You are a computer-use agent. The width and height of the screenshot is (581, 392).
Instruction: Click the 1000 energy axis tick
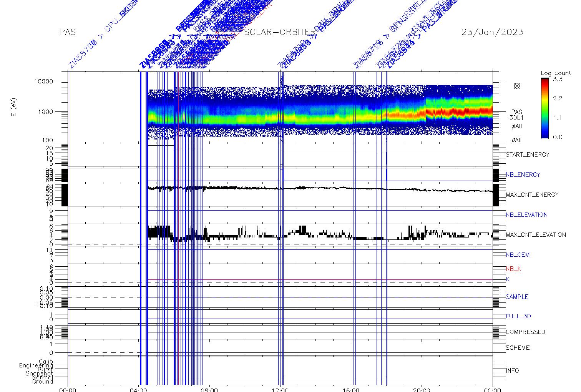pos(45,112)
